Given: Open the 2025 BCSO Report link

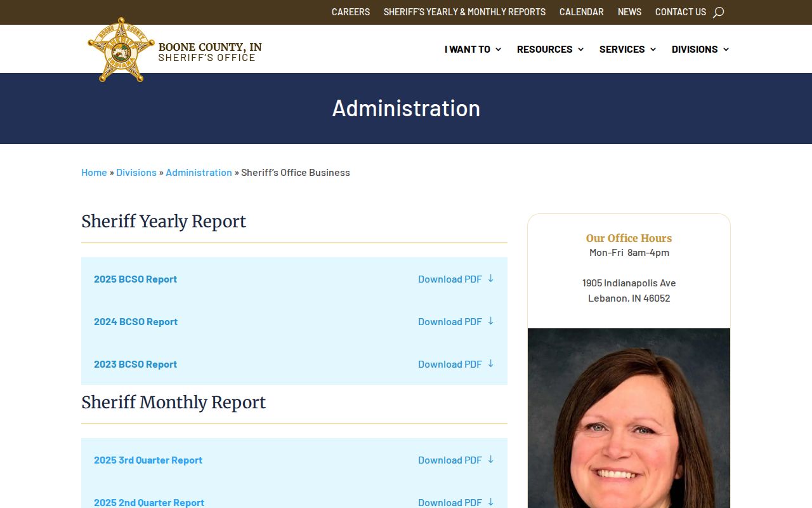Looking at the screenshot, I should 135,279.
